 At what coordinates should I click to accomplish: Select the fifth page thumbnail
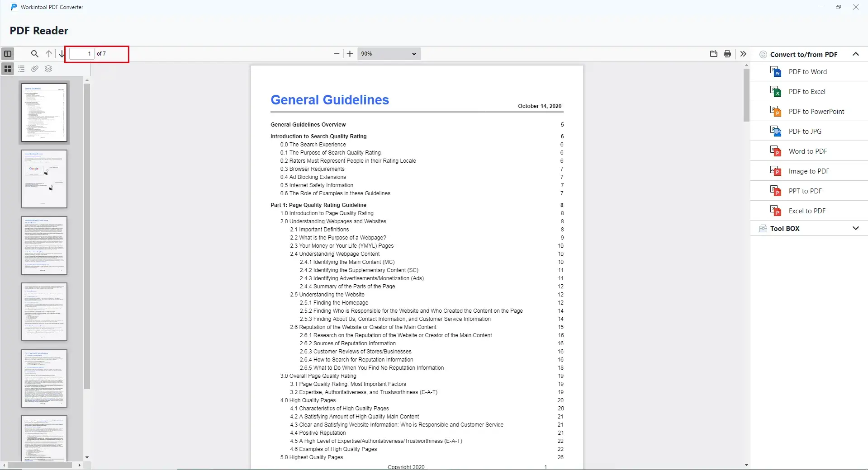click(44, 378)
